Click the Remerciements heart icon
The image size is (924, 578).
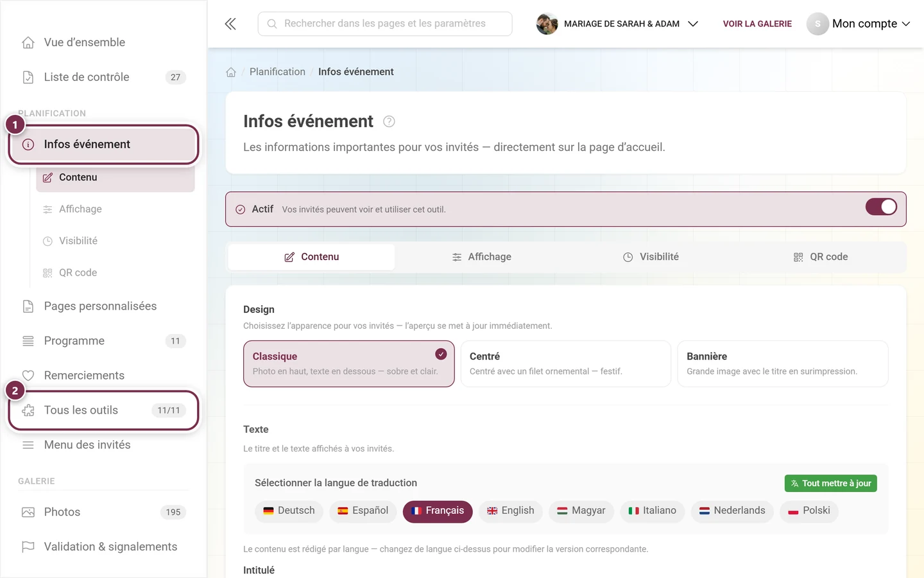coord(28,376)
